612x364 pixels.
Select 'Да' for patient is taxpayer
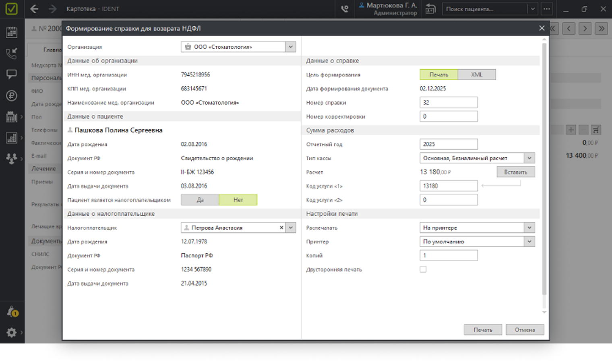click(x=200, y=200)
